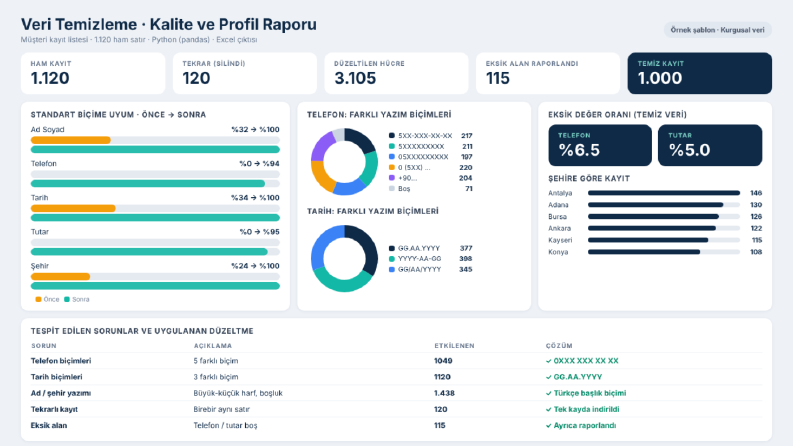Click the purple +90... legend dot
The image size is (793, 446).
click(x=391, y=178)
